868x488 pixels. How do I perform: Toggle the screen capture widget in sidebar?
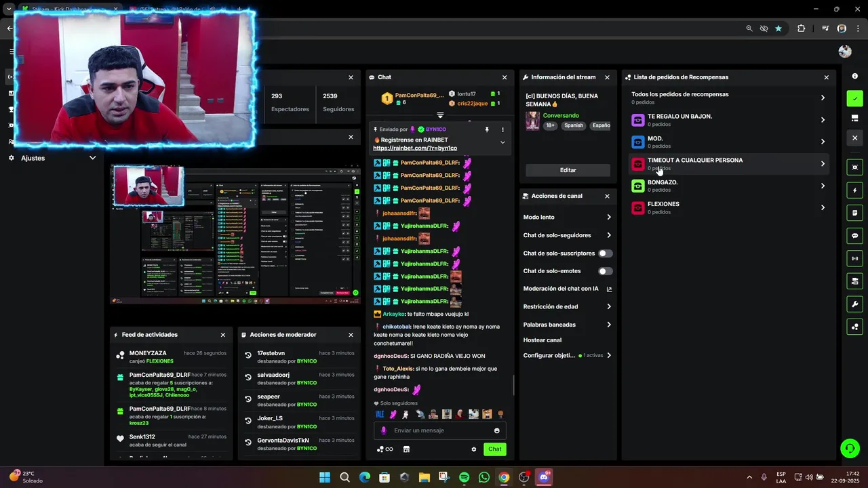coord(854,167)
